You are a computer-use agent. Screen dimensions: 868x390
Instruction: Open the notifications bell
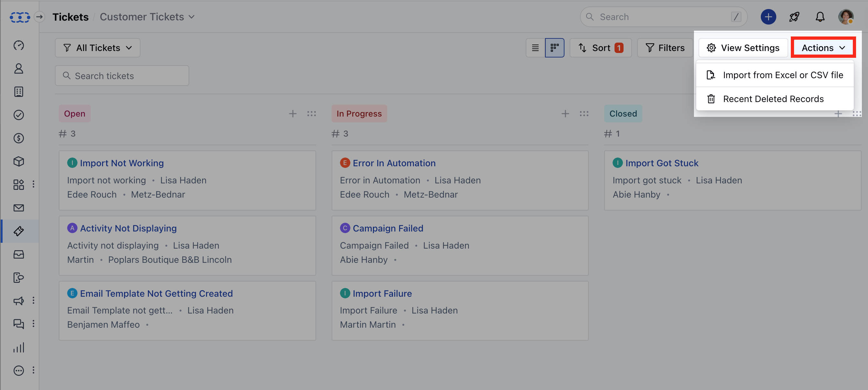click(820, 17)
